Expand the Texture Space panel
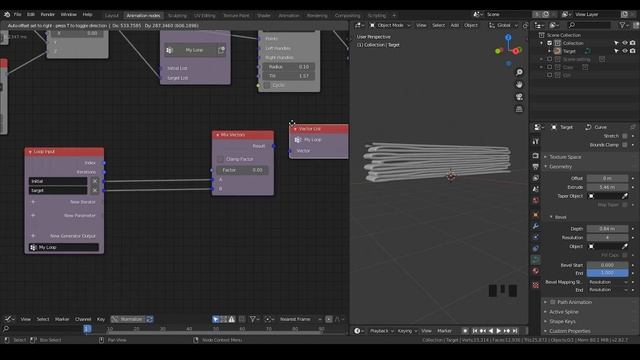Screen dimensions: 640x360 click(565, 157)
